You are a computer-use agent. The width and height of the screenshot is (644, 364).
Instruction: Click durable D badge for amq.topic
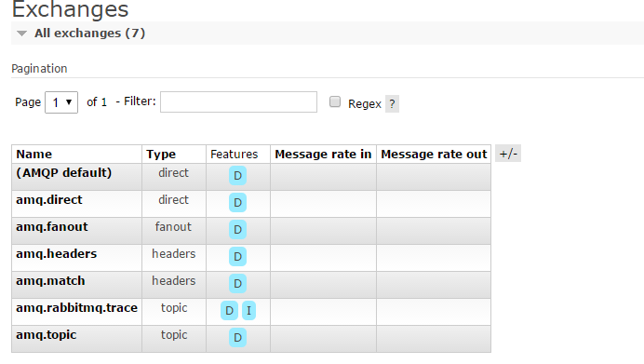coord(238,338)
